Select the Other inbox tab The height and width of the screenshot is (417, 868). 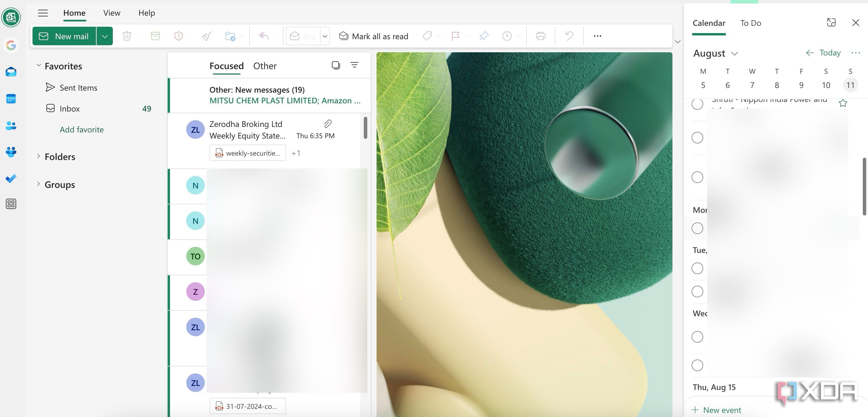[x=265, y=66]
